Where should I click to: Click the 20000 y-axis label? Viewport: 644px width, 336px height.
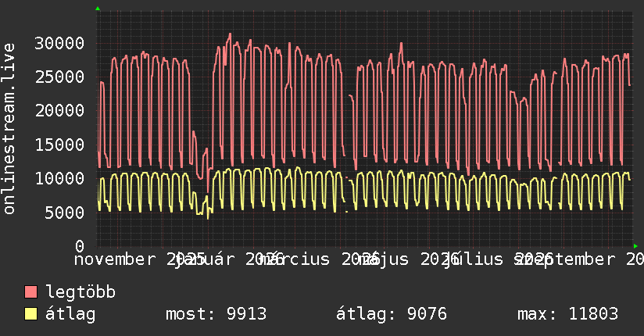coord(59,110)
